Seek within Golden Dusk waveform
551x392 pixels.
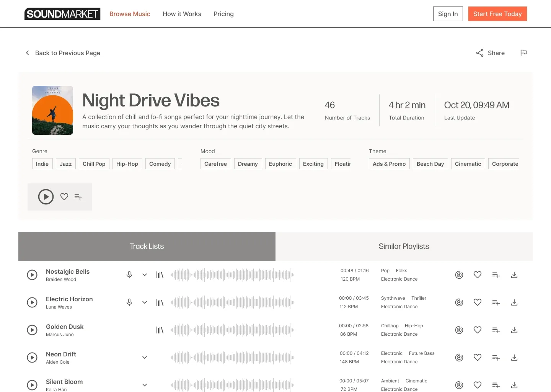(x=233, y=330)
